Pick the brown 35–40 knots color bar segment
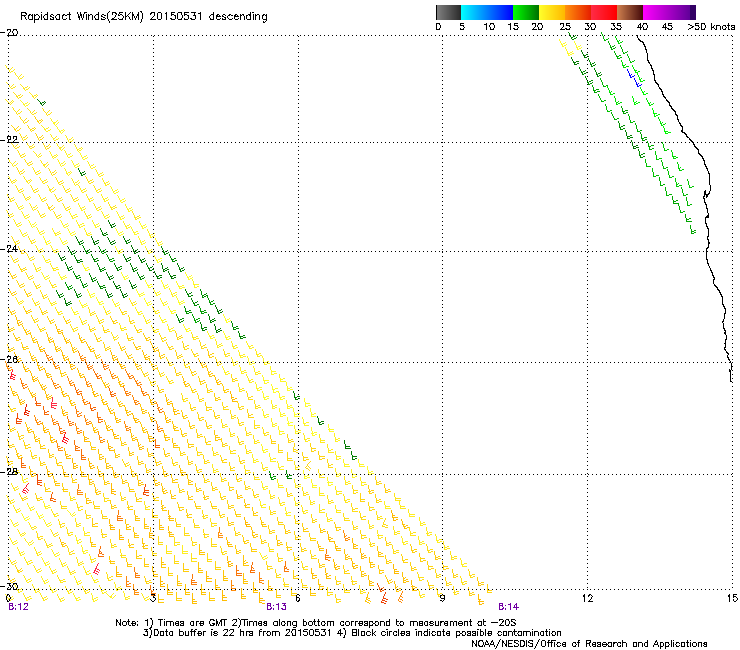This screenshot has height=650, width=740. [630, 12]
